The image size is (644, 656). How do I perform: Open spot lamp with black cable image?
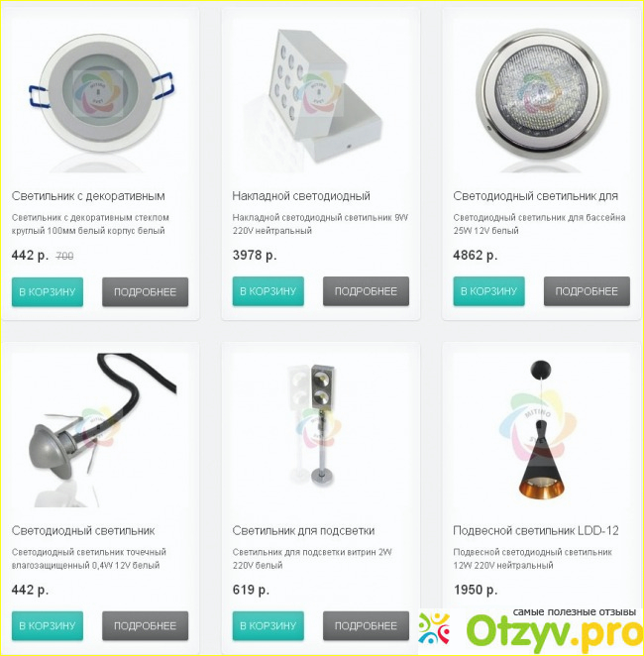pyautogui.click(x=100, y=430)
